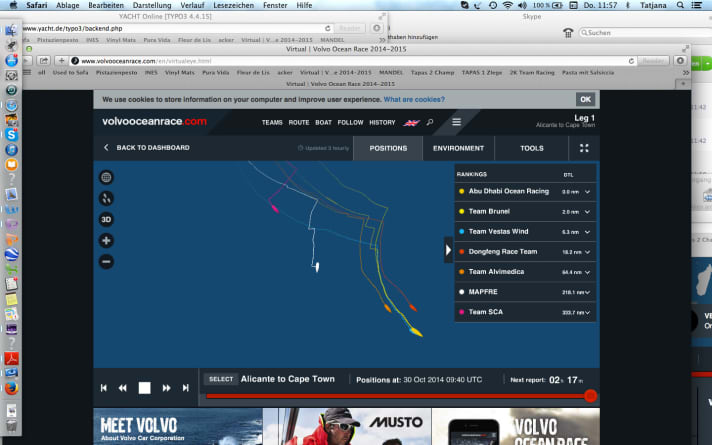Skip to end of race playback
This screenshot has width=712, height=445.
click(185, 388)
